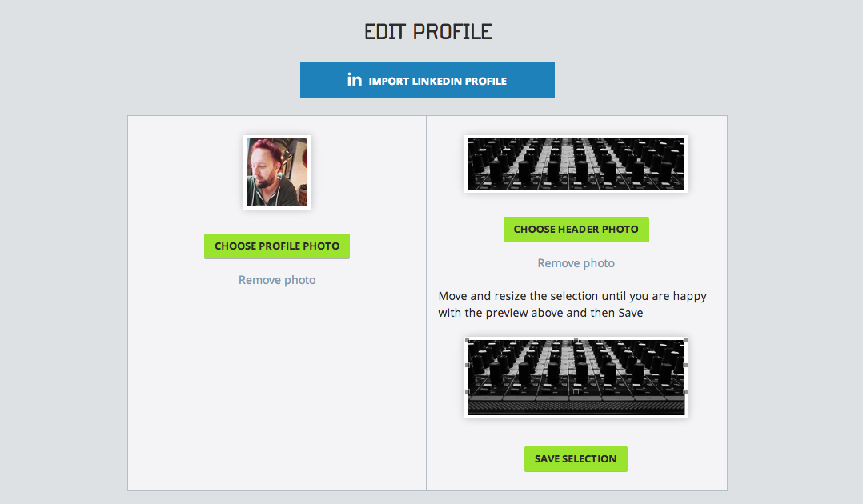Image resolution: width=863 pixels, height=504 pixels.
Task: Click the top-center crop selection handle
Action: click(576, 340)
